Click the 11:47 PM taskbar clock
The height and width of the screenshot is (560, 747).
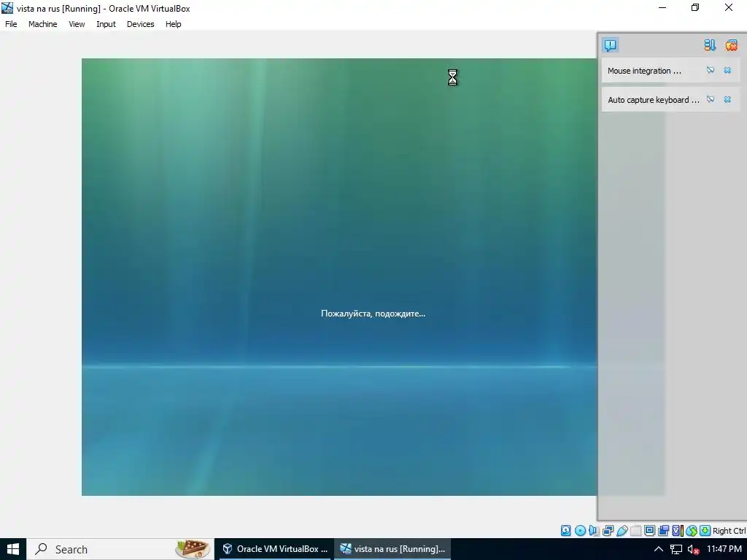coord(724,549)
